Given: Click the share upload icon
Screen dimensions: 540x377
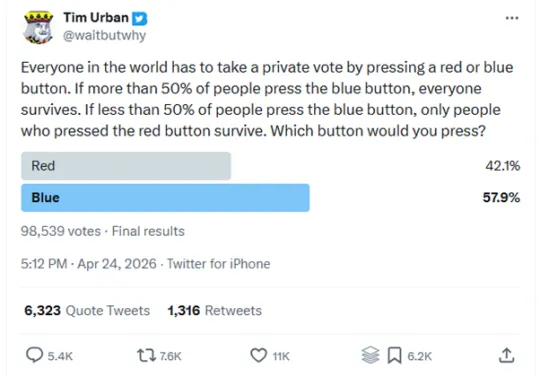Looking at the screenshot, I should click(x=507, y=355).
